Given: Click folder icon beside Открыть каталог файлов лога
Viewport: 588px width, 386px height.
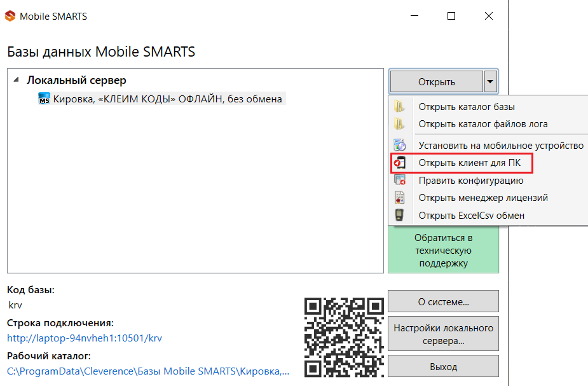Looking at the screenshot, I should coord(399,124).
